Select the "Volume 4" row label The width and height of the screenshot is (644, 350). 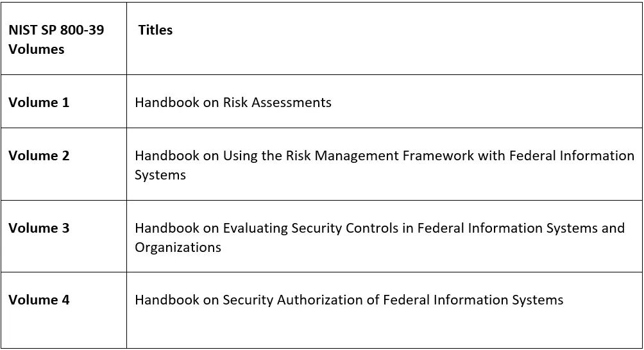point(38,300)
